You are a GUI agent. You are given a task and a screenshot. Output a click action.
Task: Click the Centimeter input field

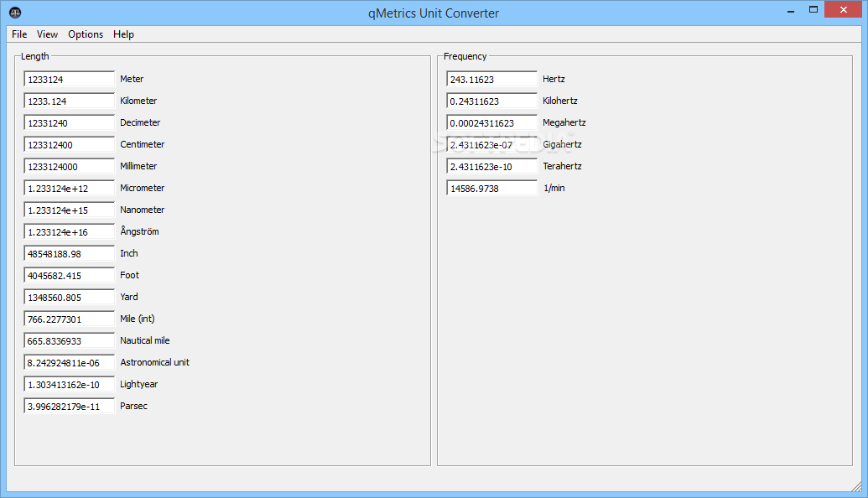tap(70, 144)
